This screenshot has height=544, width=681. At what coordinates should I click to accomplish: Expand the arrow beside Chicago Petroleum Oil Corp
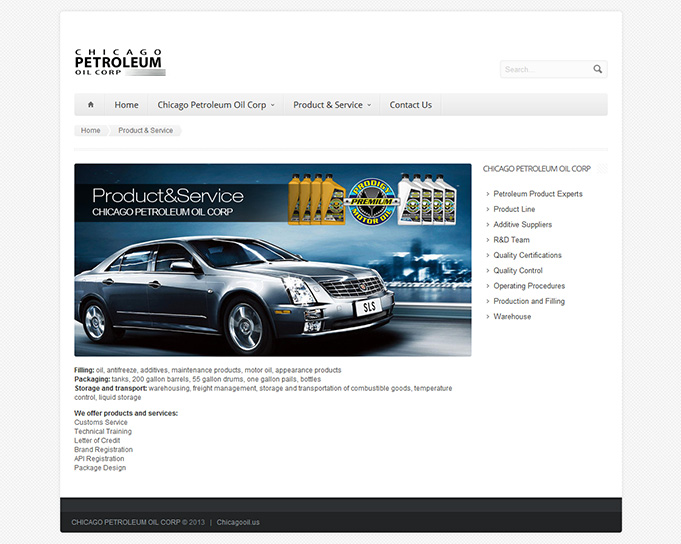(x=273, y=105)
